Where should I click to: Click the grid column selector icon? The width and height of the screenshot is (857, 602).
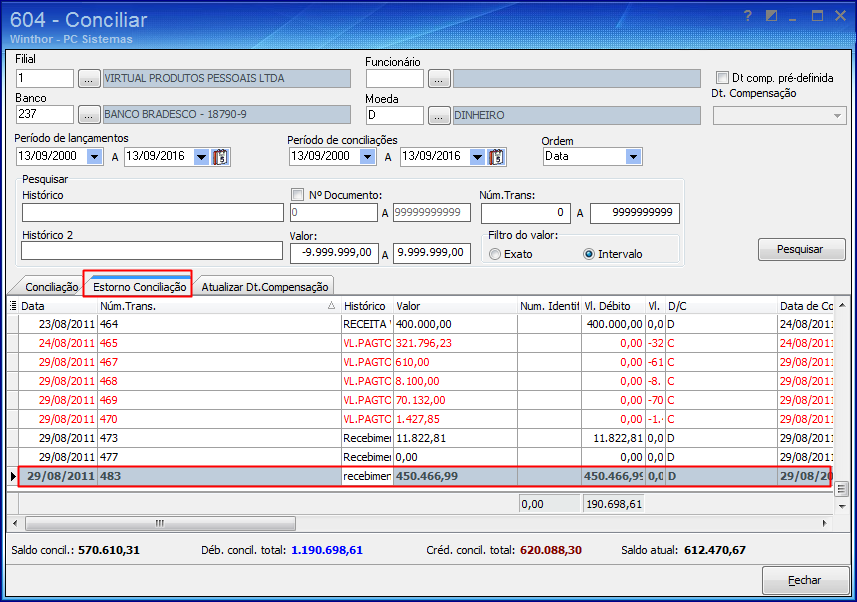tap(13, 306)
